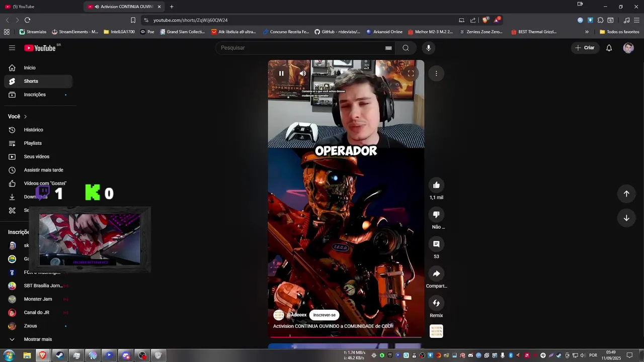Open the Brave Rewards triangle icon

click(x=497, y=20)
